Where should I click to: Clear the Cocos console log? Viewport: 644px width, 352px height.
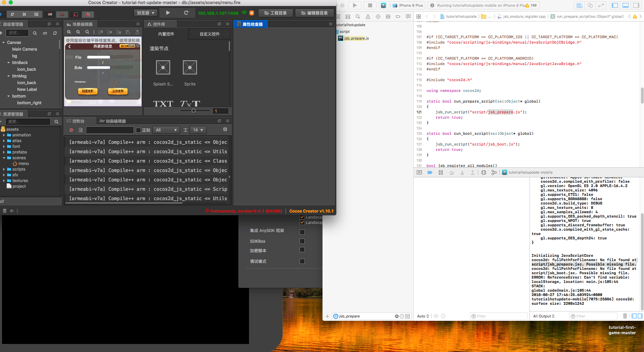tap(71, 130)
